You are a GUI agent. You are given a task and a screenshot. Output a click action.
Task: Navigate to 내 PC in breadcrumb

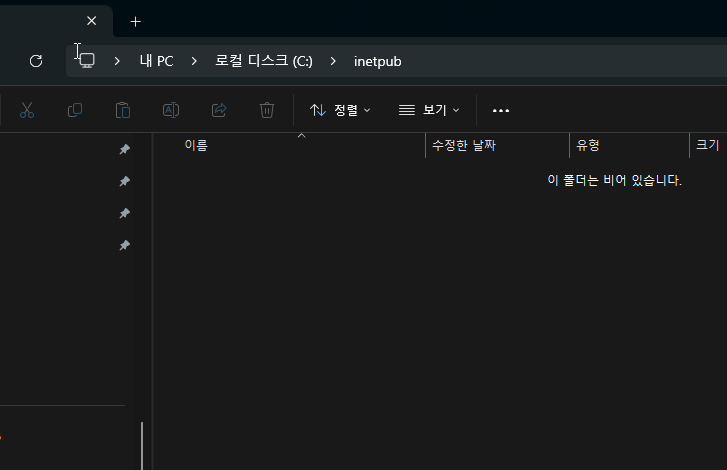point(156,61)
